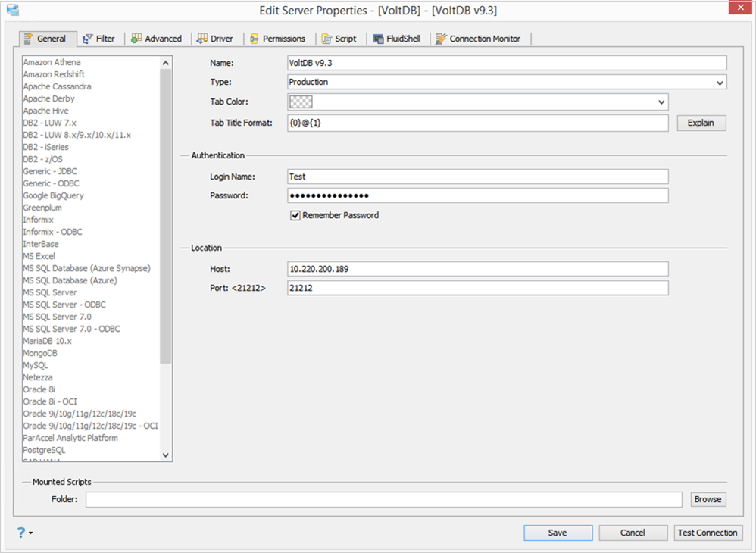Image resolution: width=756 pixels, height=553 pixels.
Task: Click the Connection Monitor tab icon
Action: [x=441, y=39]
